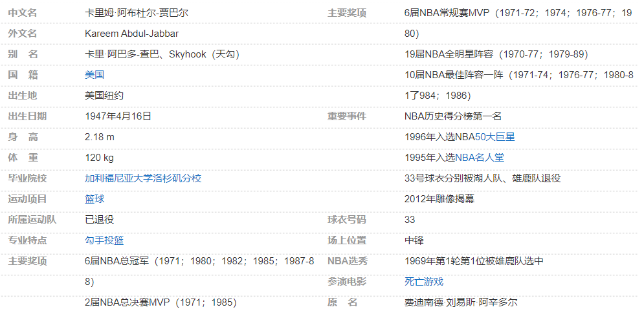Select the weight value 120 kg

tap(100, 158)
